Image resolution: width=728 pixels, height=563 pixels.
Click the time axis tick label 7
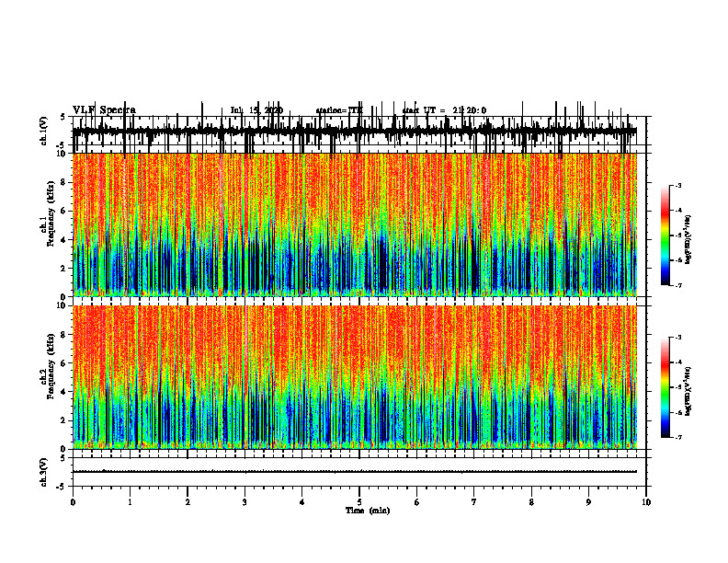pos(474,502)
